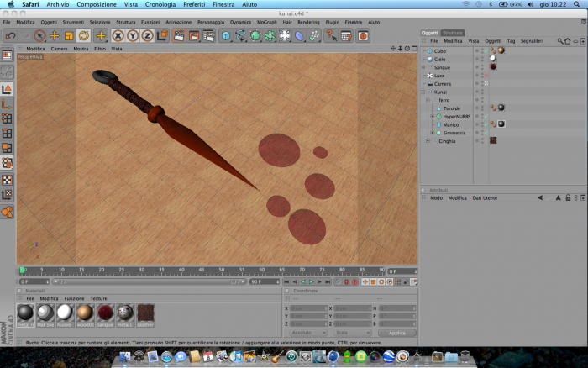Select the Move tool icon
588x368 pixels.
tap(55, 36)
